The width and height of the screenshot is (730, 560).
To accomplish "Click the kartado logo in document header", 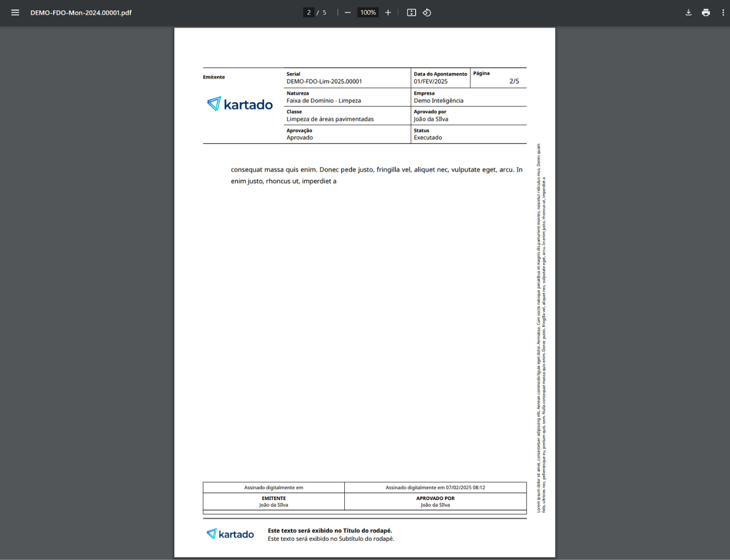I will pos(240,104).
